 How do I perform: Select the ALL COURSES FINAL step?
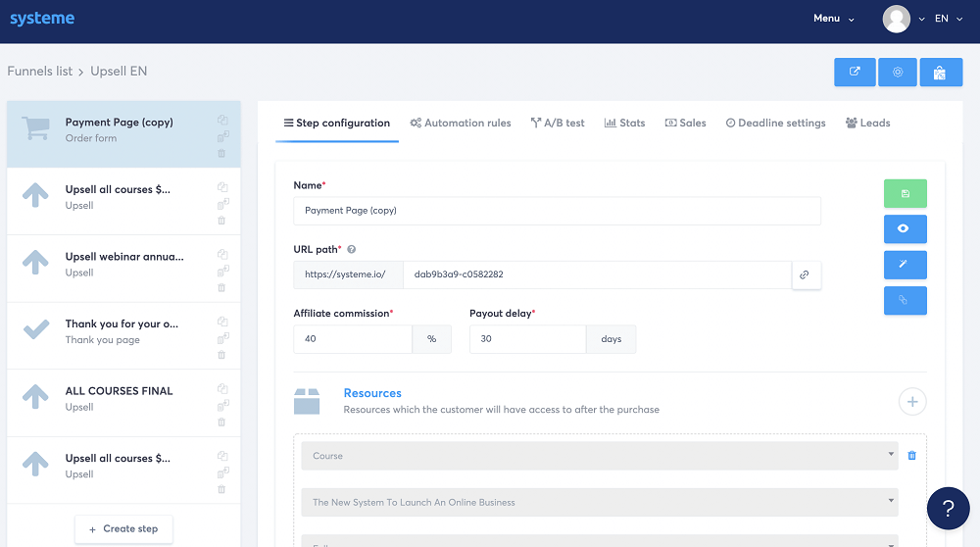click(x=123, y=403)
